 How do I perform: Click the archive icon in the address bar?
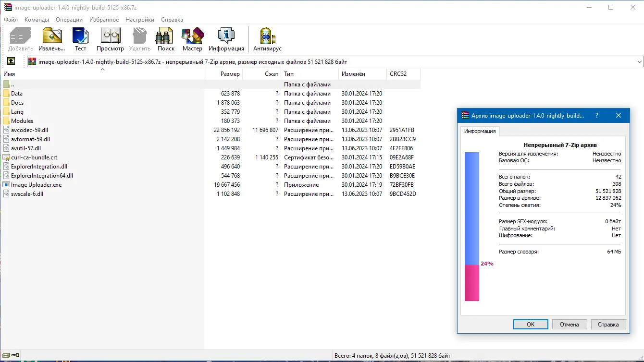(32, 61)
